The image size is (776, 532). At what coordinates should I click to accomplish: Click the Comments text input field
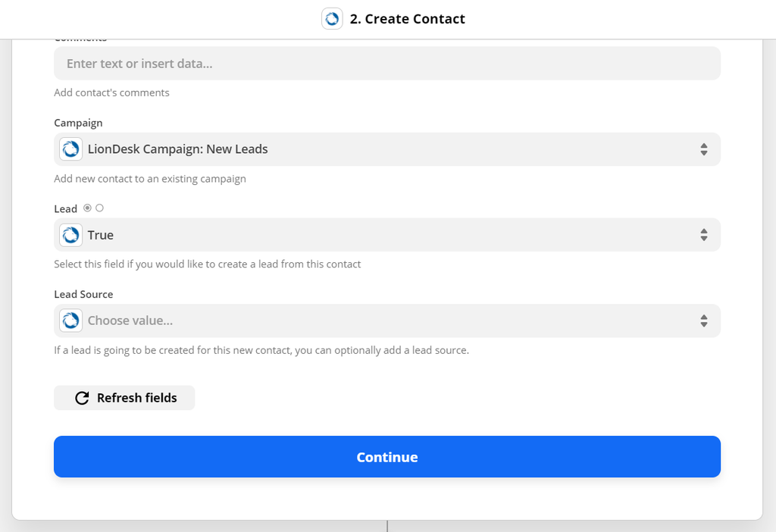pyautogui.click(x=386, y=63)
